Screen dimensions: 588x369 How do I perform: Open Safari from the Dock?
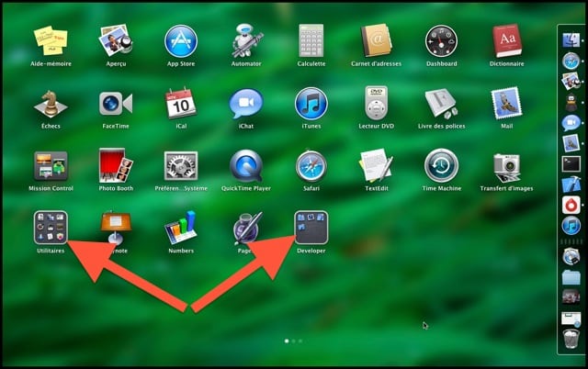(571, 61)
